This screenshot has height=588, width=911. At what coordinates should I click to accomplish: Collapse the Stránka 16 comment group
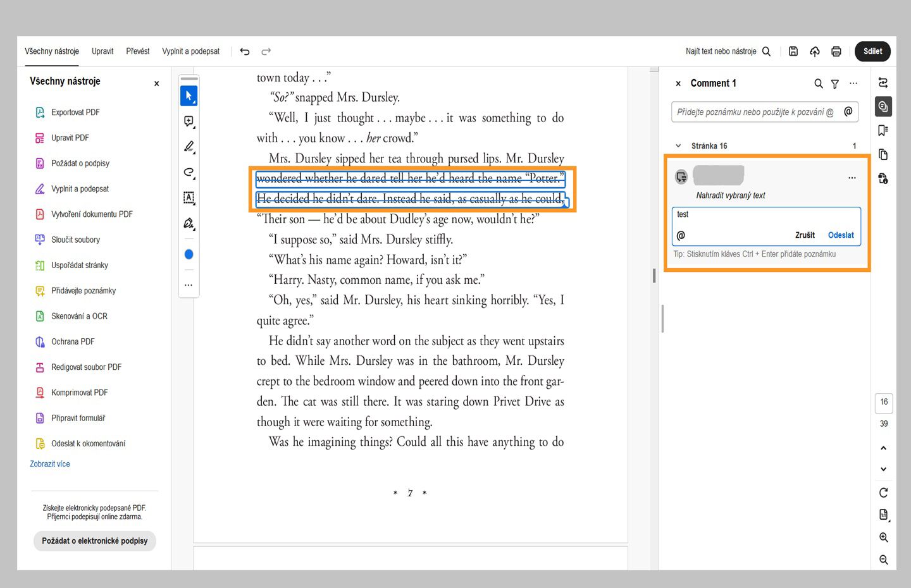click(678, 146)
